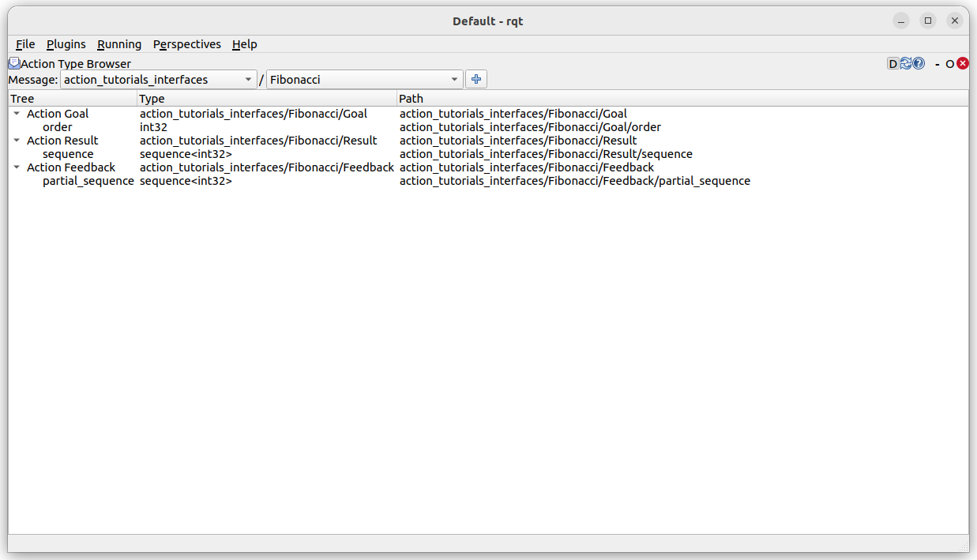Maximize the rqt window

[x=928, y=21]
